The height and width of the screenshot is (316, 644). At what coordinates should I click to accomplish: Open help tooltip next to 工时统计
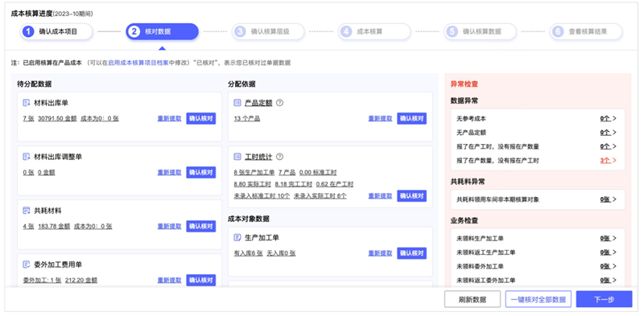pyautogui.click(x=279, y=157)
